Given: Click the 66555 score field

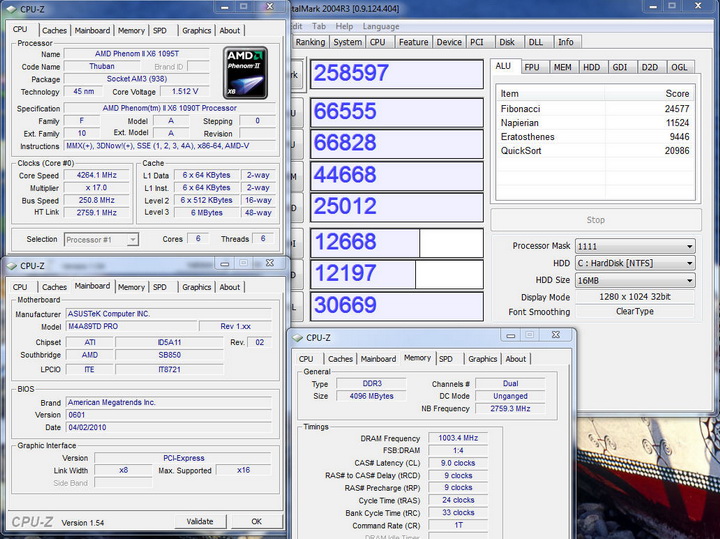Looking at the screenshot, I should (397, 112).
